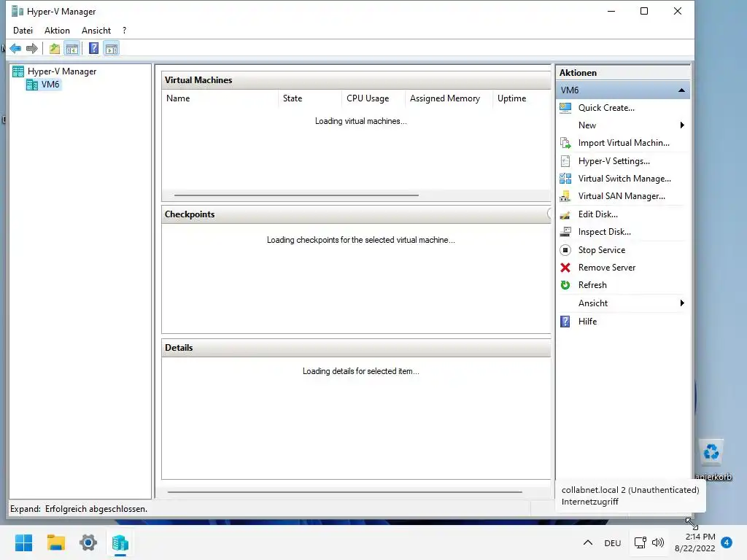The image size is (747, 560).
Task: Expand the New submenu arrow
Action: pyautogui.click(x=682, y=125)
